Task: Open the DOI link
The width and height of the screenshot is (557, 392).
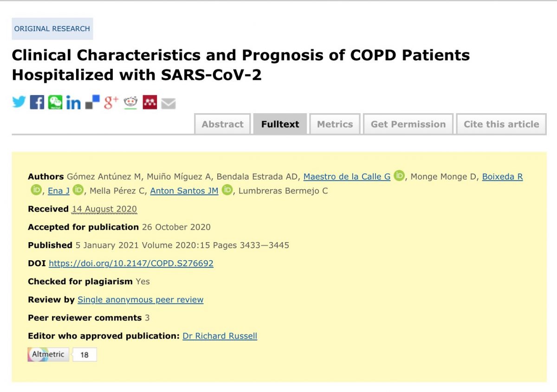Action: (x=131, y=263)
